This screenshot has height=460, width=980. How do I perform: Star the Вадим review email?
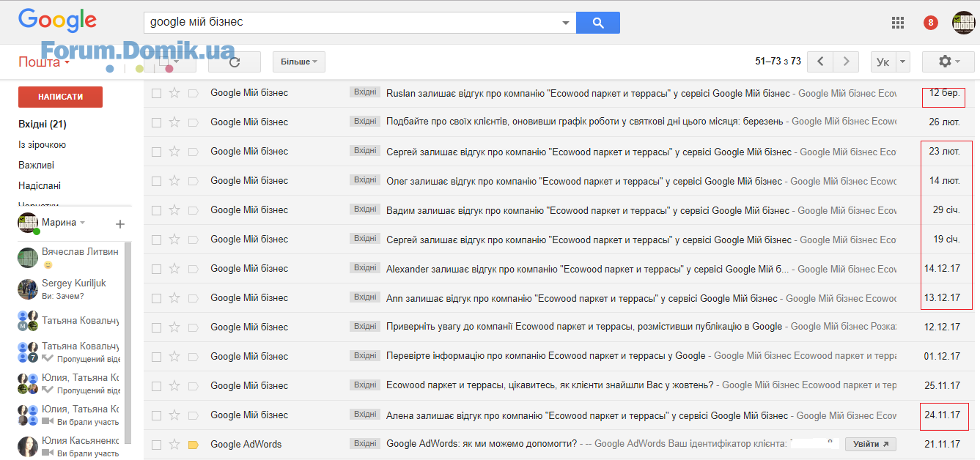tap(174, 210)
